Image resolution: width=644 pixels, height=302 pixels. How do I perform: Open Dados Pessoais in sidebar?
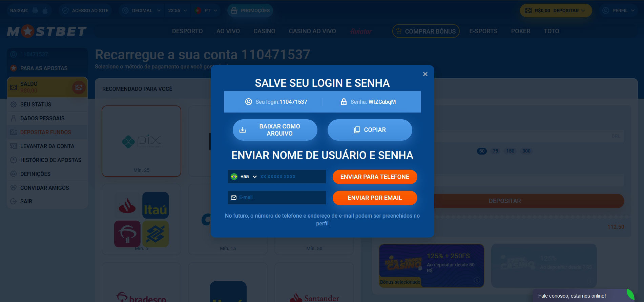click(x=47, y=118)
